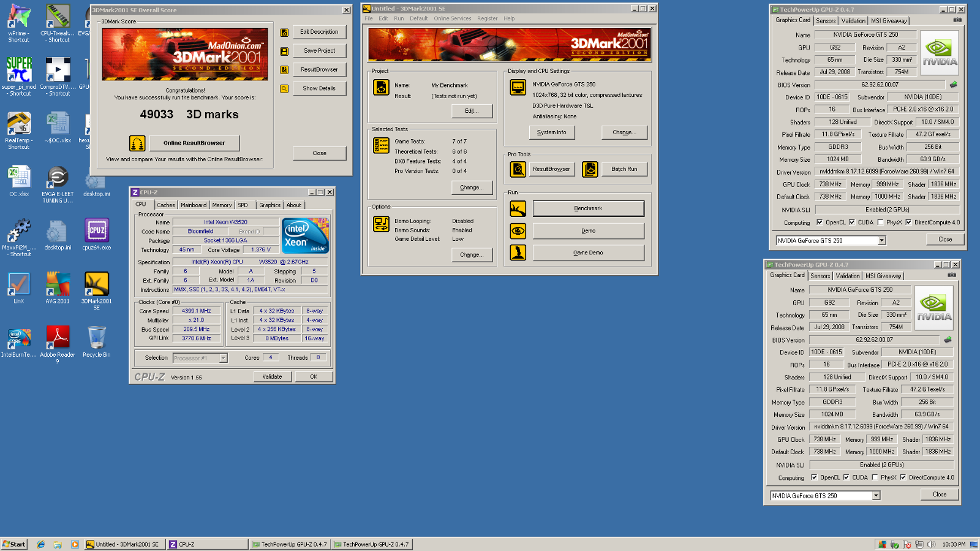Open GPU selector dropdown in lower GPU-Z
This screenshot has height=551, width=980.
876,496
